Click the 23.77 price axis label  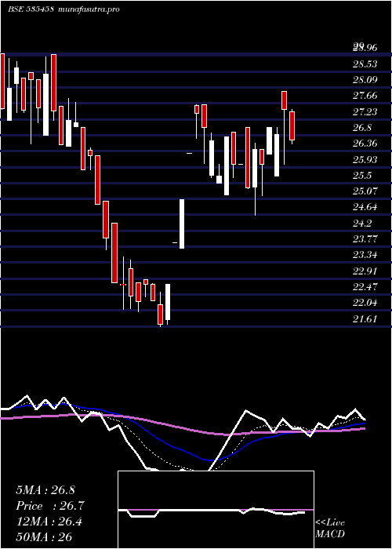(x=365, y=239)
